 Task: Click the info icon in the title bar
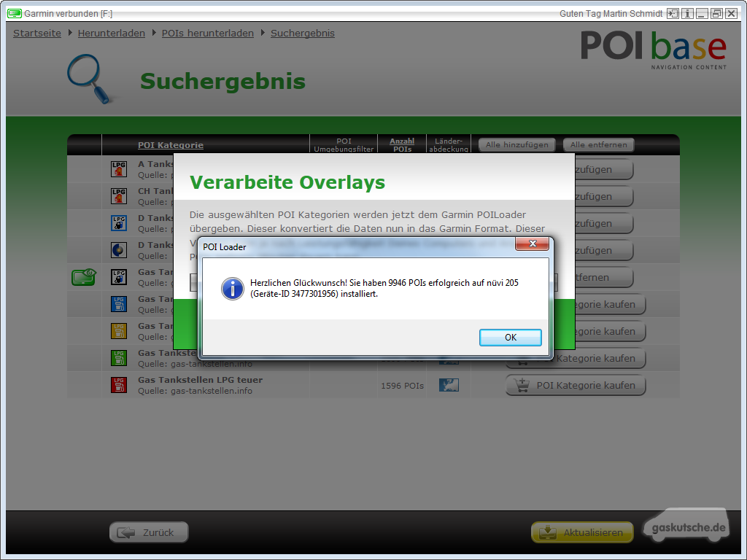(x=687, y=13)
